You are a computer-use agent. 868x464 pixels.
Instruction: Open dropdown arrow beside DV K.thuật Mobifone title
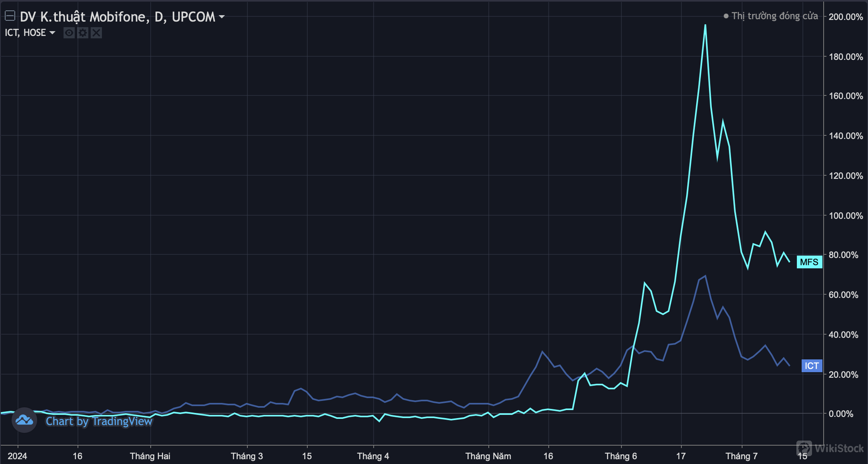222,17
